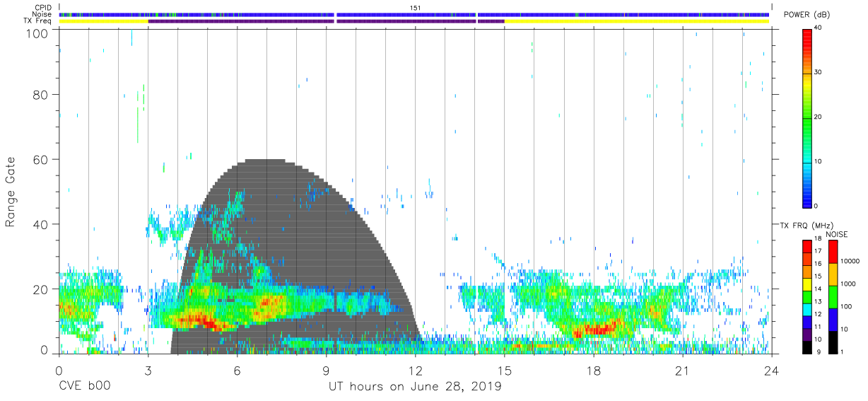The image size is (868, 401).
Task: Click the NOISE legend title
Action: (837, 234)
